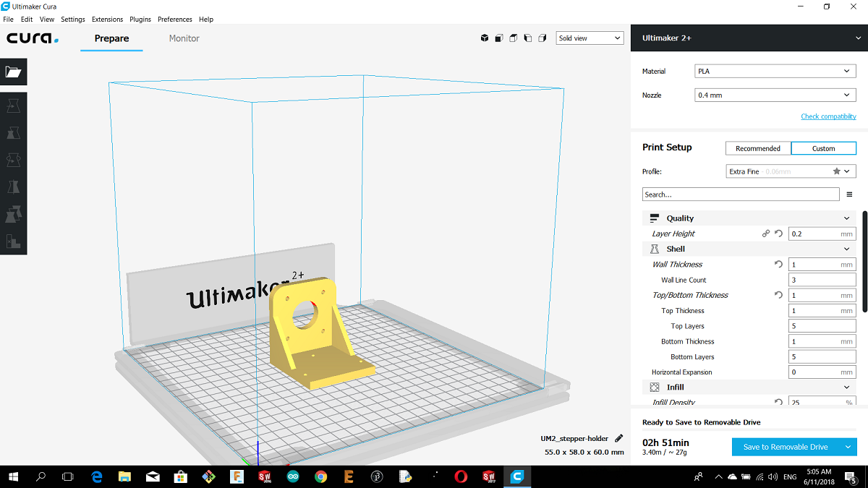Switch to right side camera view icon

[x=542, y=38]
